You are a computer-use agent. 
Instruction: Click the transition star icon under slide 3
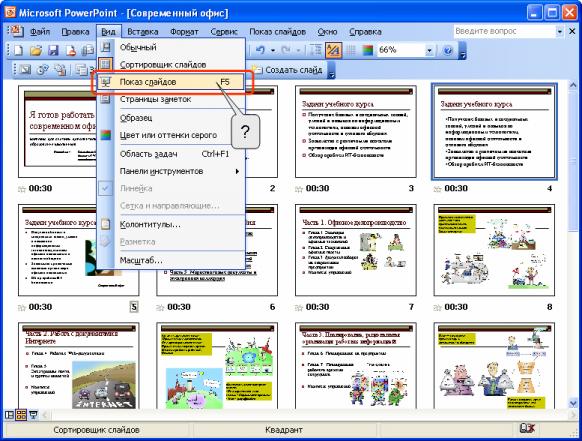pos(299,189)
